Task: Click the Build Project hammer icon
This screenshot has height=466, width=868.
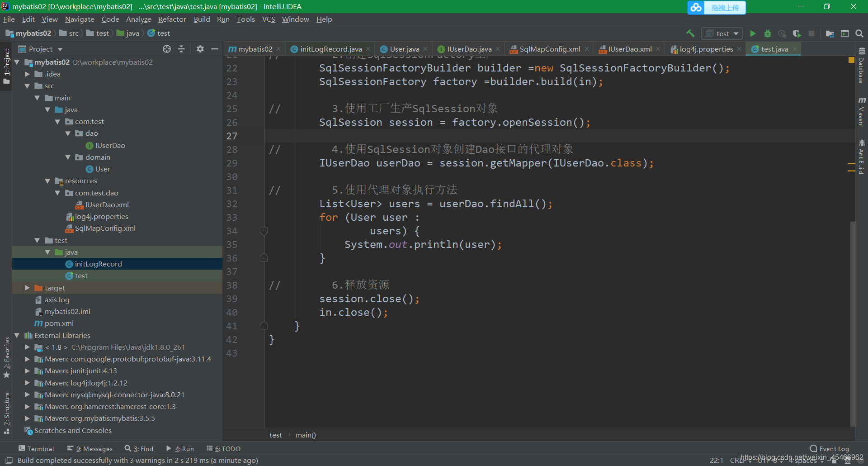Action: tap(690, 33)
